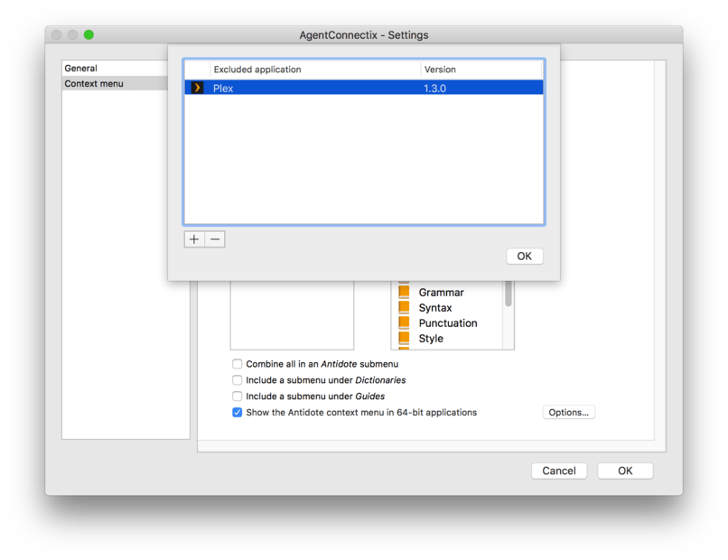Add an excluded application with plus button
This screenshot has height=560, width=728.
coord(194,239)
